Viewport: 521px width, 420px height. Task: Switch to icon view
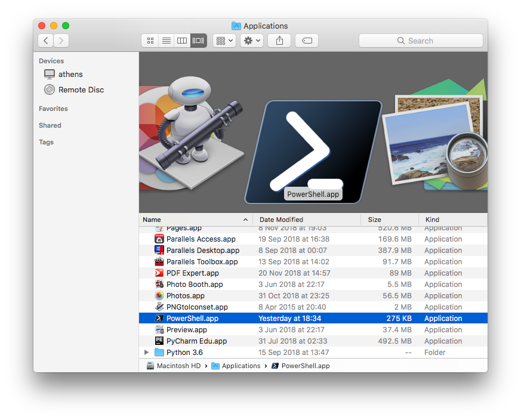click(150, 41)
